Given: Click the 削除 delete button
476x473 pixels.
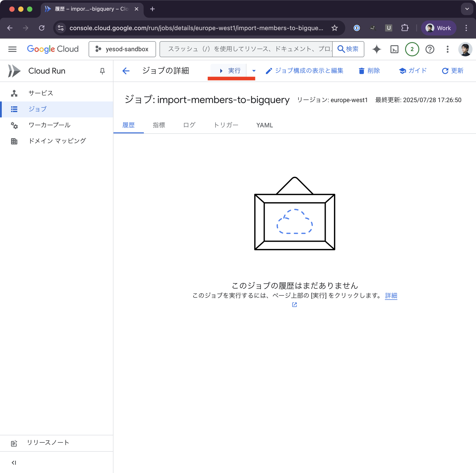Looking at the screenshot, I should [x=369, y=71].
